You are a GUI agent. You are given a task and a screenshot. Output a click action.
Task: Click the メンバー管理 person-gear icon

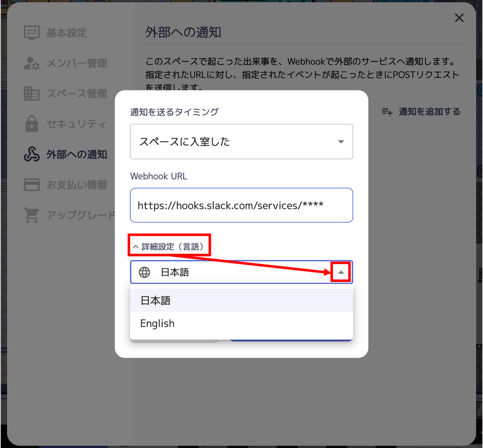click(32, 63)
